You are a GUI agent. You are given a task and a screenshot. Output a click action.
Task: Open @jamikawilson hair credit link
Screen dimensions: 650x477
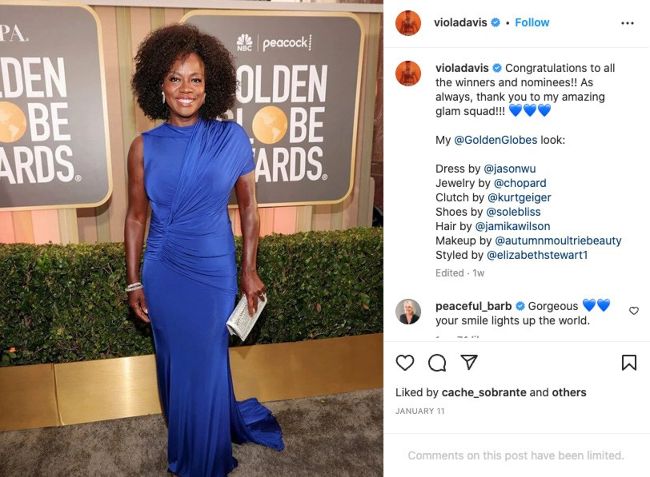[512, 226]
